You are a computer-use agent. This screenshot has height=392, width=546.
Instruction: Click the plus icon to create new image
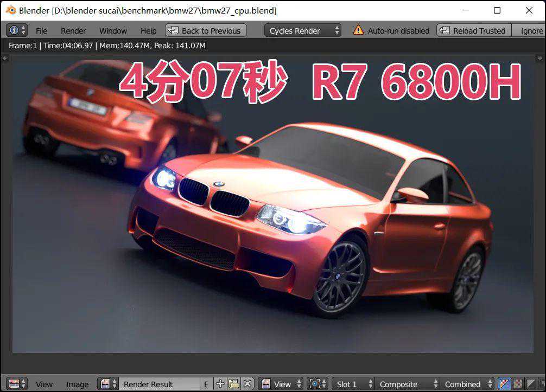coord(220,384)
